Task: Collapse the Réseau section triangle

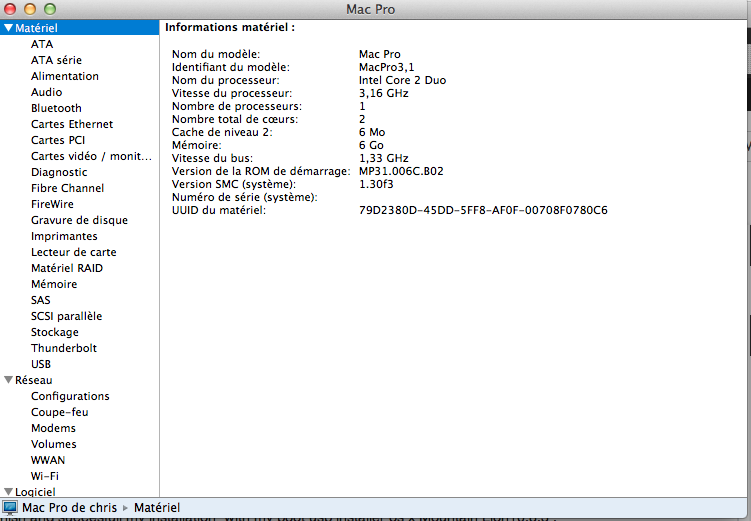Action: pyautogui.click(x=8, y=380)
